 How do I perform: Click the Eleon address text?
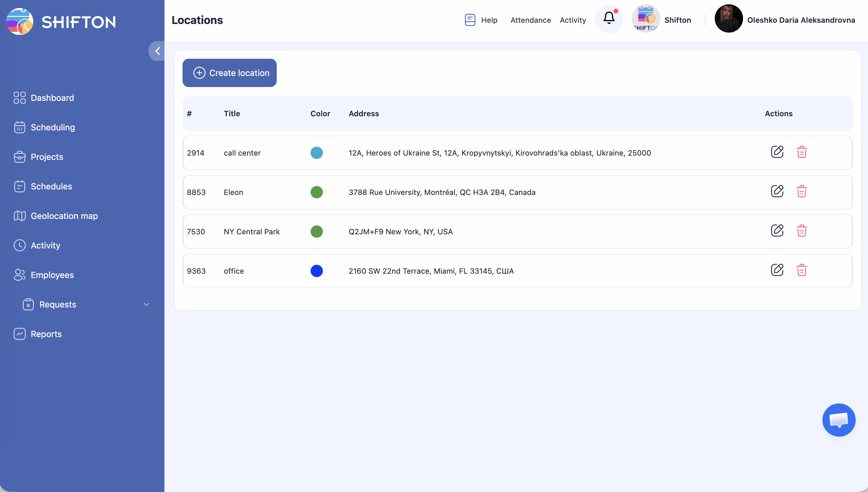442,192
